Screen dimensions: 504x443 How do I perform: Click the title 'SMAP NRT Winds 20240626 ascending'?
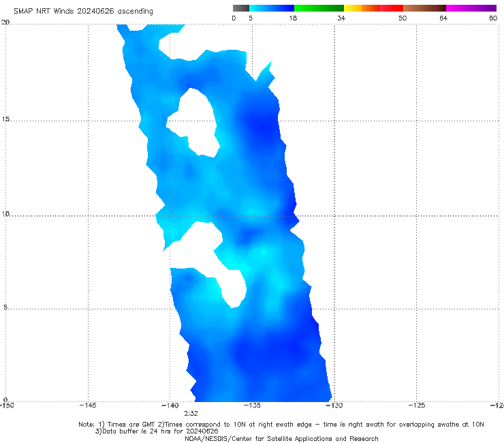coord(83,11)
